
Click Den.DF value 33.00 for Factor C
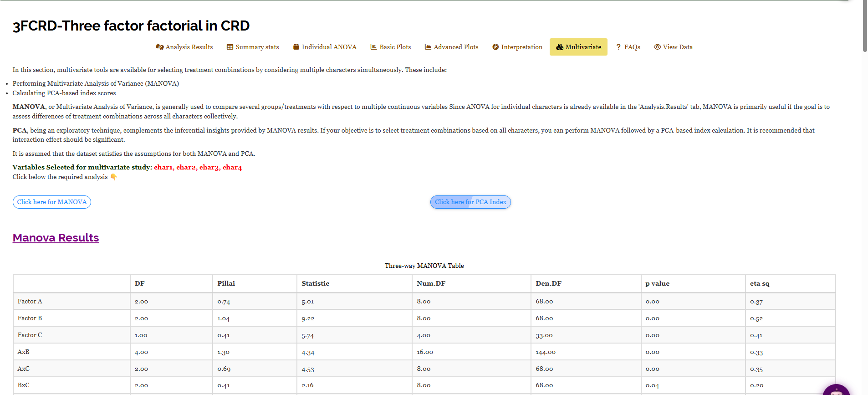[544, 335]
